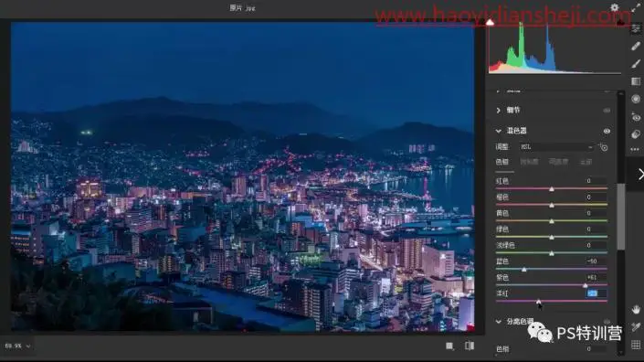
Task: Click the 紫色 value field showing +61
Action: 596,277
